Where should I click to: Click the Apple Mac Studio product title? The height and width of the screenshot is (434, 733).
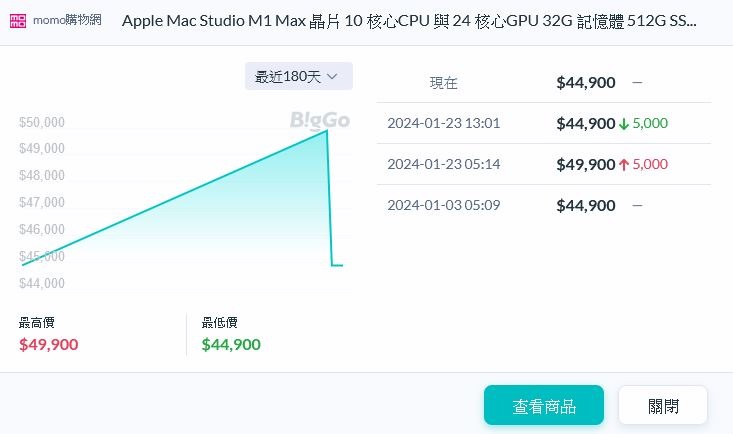[409, 21]
